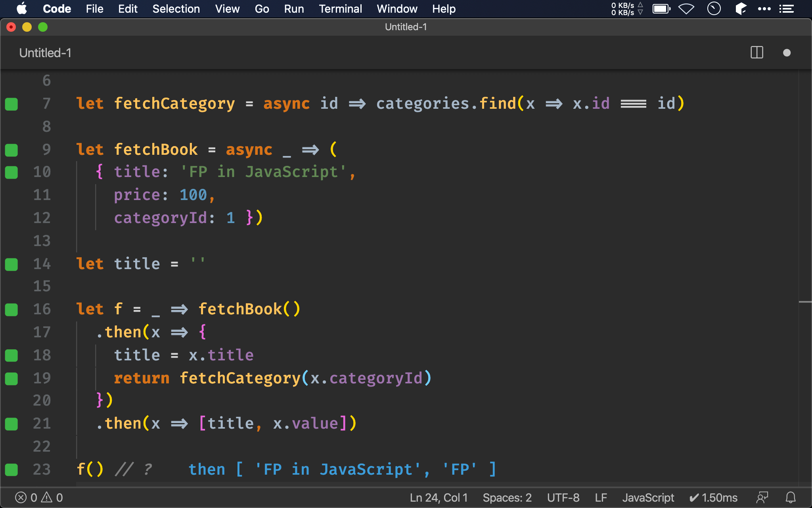The height and width of the screenshot is (508, 812).
Task: Click the split editor icon
Action: (x=756, y=52)
